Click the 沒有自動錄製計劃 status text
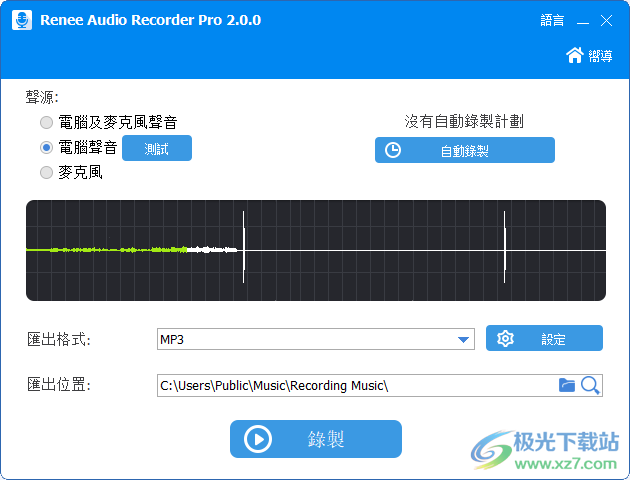 [464, 121]
